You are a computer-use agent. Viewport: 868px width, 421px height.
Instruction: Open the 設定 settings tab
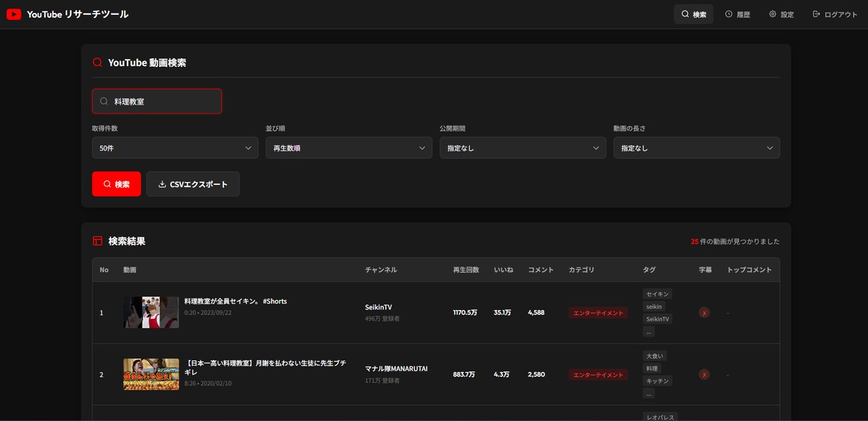click(781, 14)
